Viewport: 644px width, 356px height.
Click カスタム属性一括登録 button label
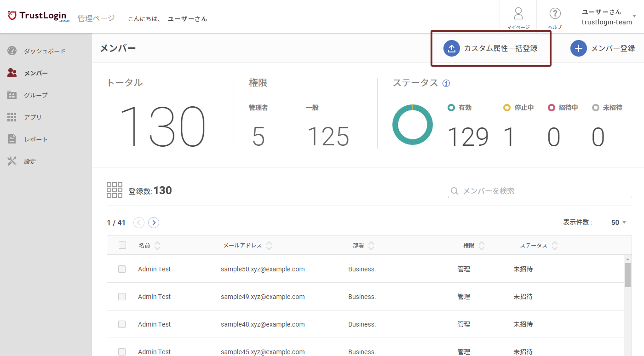pos(500,48)
